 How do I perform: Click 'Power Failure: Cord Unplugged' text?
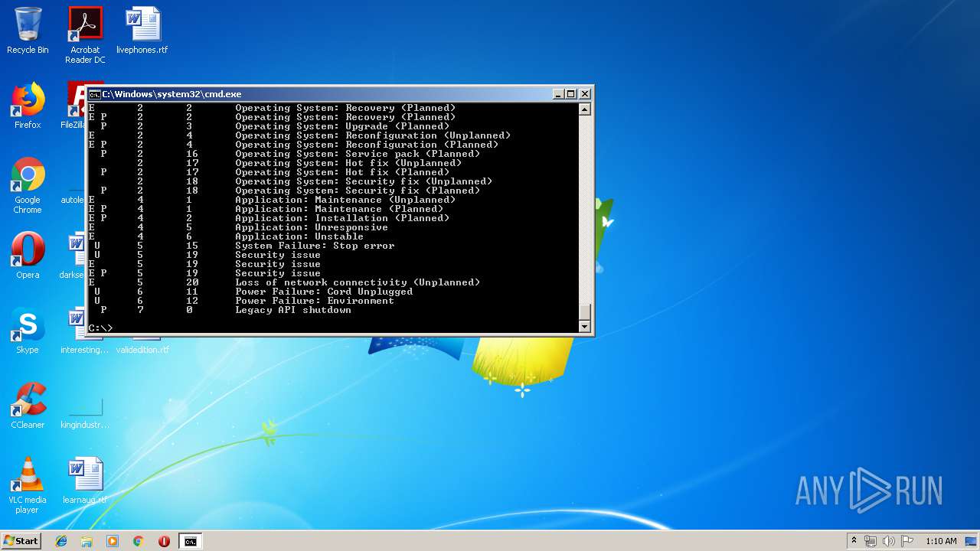pos(324,292)
